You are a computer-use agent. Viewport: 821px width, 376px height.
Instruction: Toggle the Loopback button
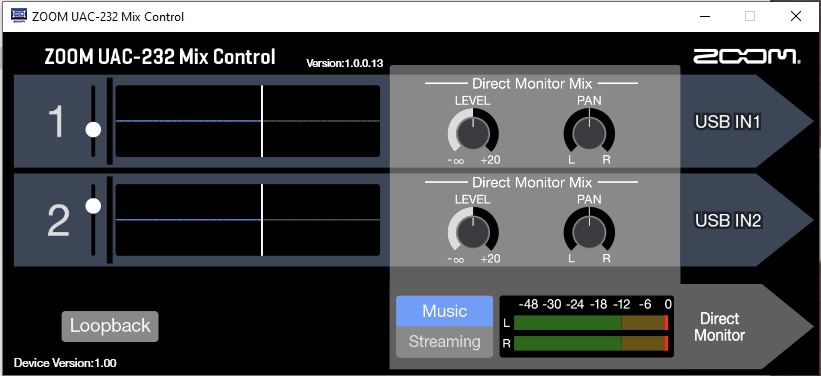coord(110,326)
